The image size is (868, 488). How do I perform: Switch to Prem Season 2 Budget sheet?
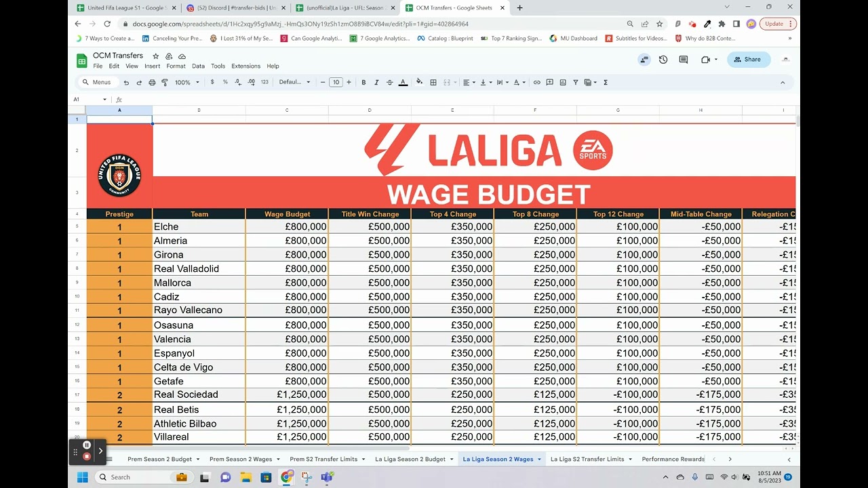(160, 460)
